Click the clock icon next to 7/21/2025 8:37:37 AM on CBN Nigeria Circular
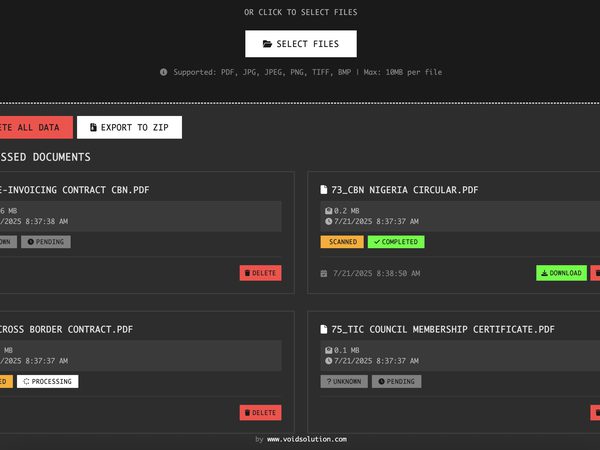Viewport: 600px width, 450px height. (328, 221)
